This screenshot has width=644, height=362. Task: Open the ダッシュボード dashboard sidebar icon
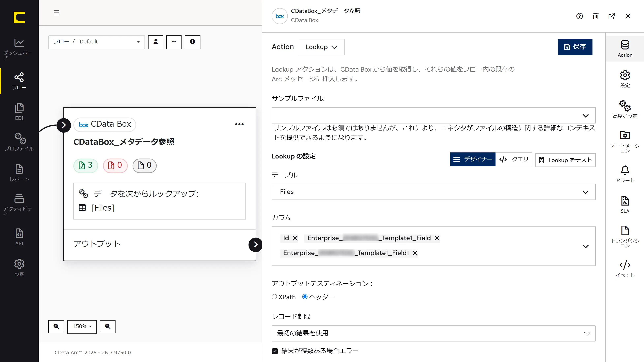(19, 49)
